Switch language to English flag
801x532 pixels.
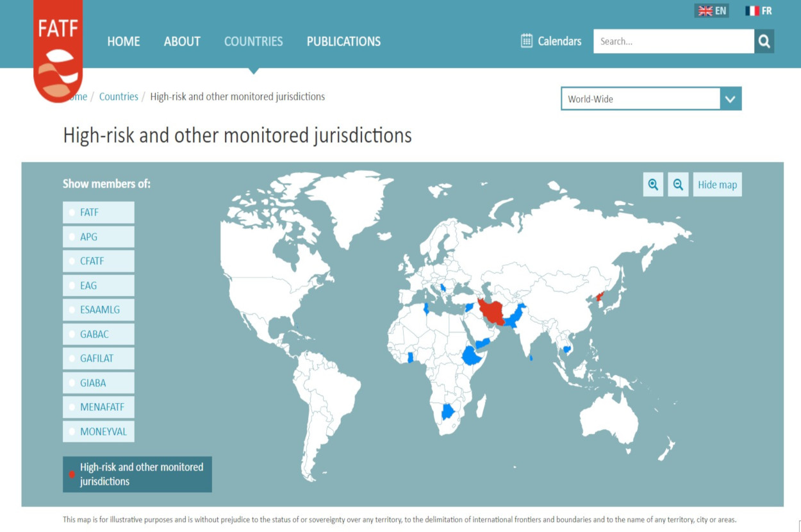coord(706,11)
